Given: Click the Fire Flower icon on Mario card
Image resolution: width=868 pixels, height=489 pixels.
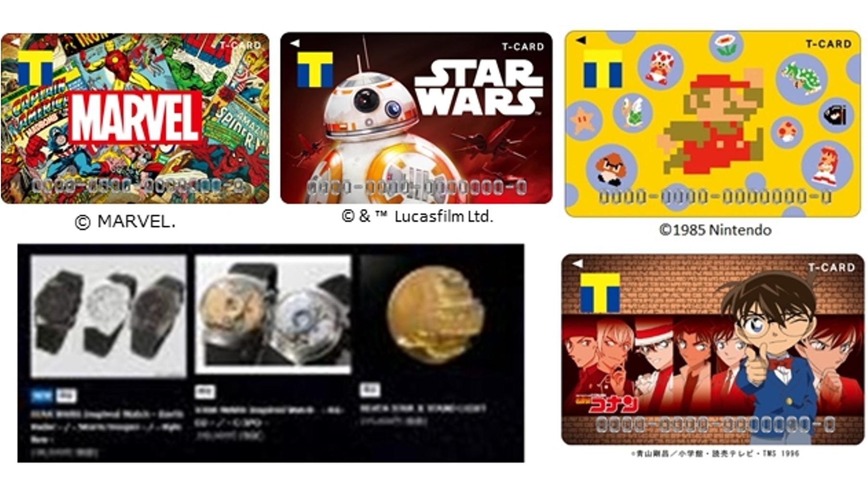Looking at the screenshot, I should click(x=726, y=45).
